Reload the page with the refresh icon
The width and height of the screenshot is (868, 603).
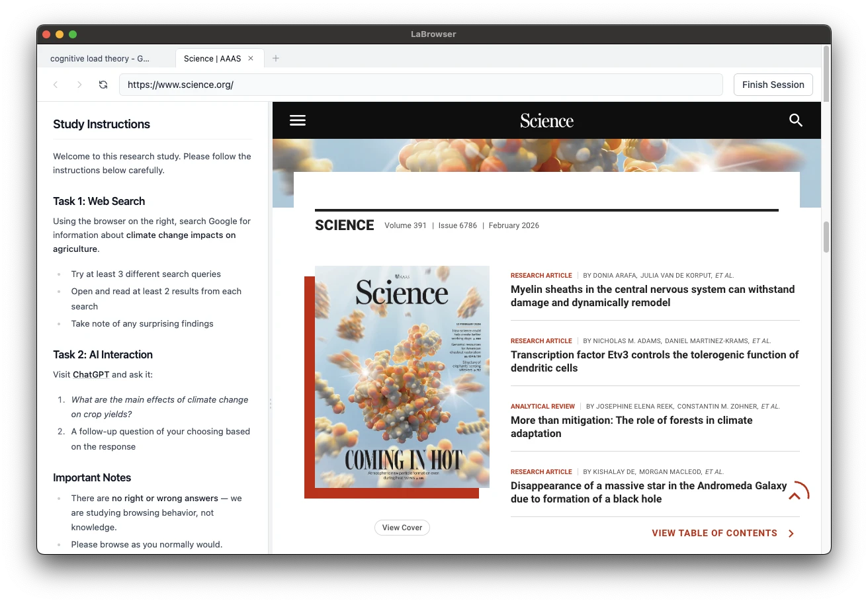103,85
